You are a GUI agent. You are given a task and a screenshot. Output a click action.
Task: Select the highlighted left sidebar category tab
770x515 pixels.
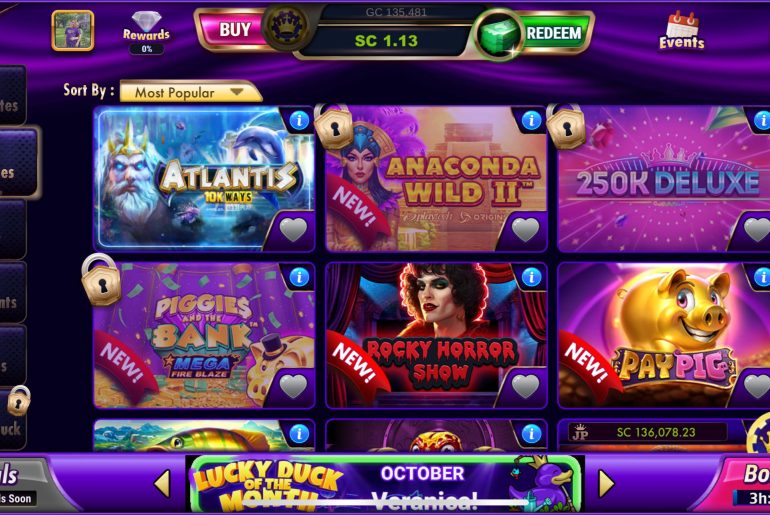pos(19,163)
